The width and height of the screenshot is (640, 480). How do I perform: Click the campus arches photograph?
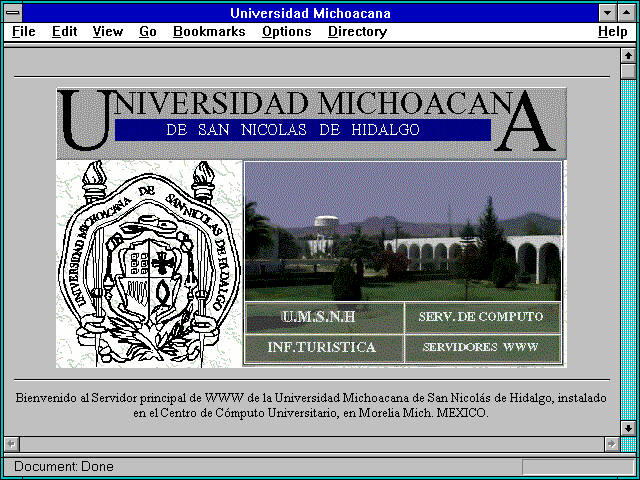tap(403, 231)
